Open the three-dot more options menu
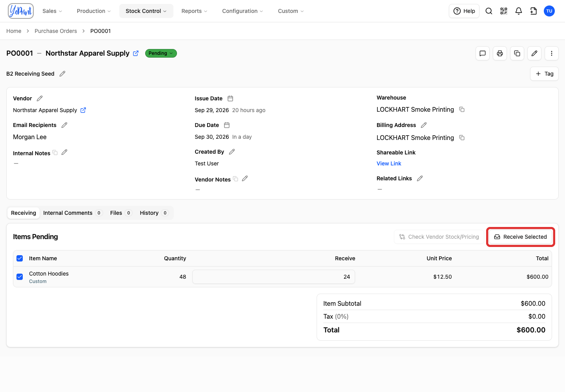 click(x=552, y=53)
